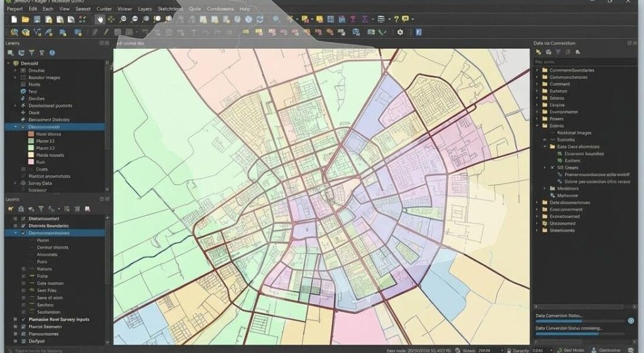Toggle checkbox of highlighted upper layer row
This screenshot has width=644, height=353.
tap(23, 127)
